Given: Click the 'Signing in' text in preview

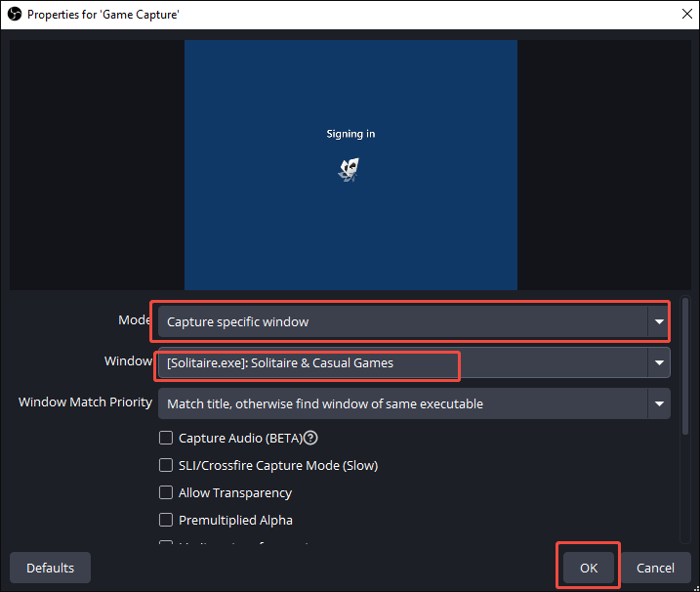Looking at the screenshot, I should 350,134.
